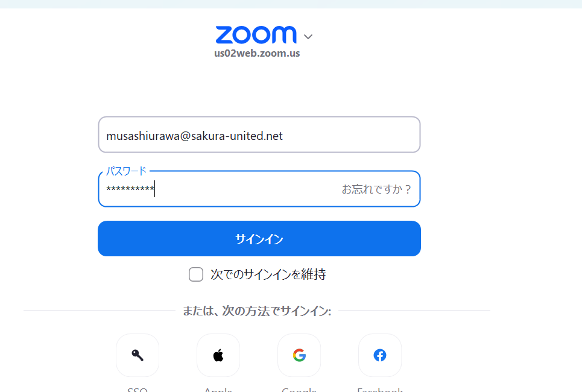
Task: Focus the email address input field
Action: click(259, 134)
